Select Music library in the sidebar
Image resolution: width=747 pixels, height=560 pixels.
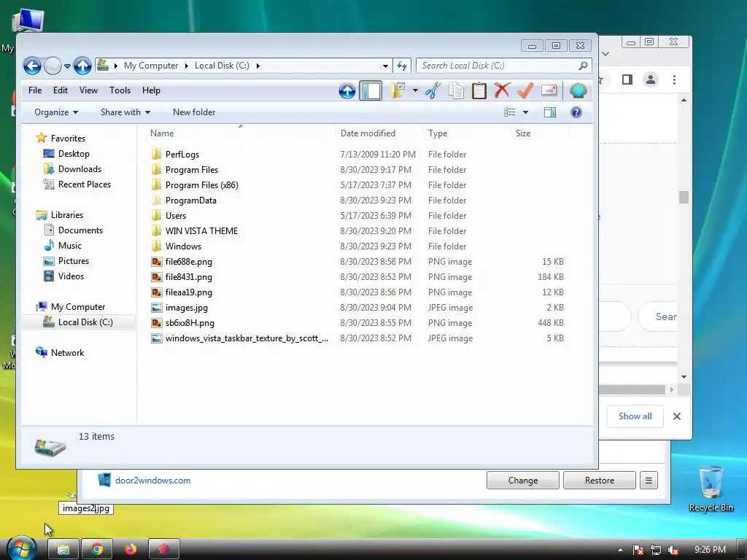(x=63, y=246)
